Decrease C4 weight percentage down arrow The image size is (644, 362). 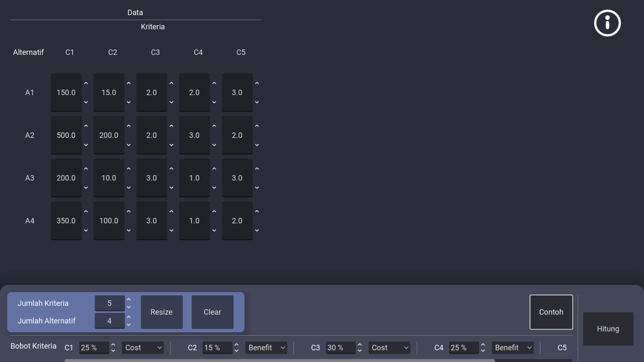pyautogui.click(x=483, y=351)
